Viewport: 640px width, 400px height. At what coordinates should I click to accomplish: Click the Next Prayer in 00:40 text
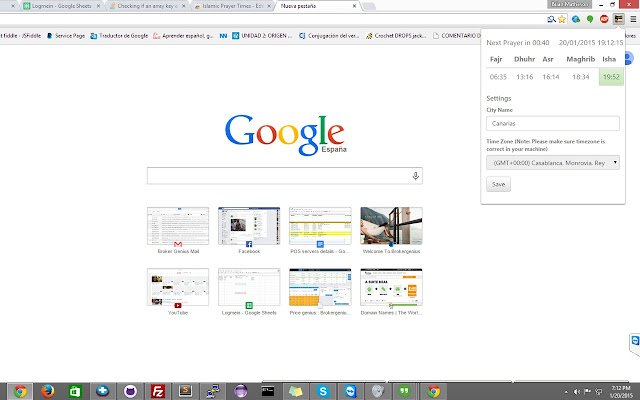click(518, 43)
